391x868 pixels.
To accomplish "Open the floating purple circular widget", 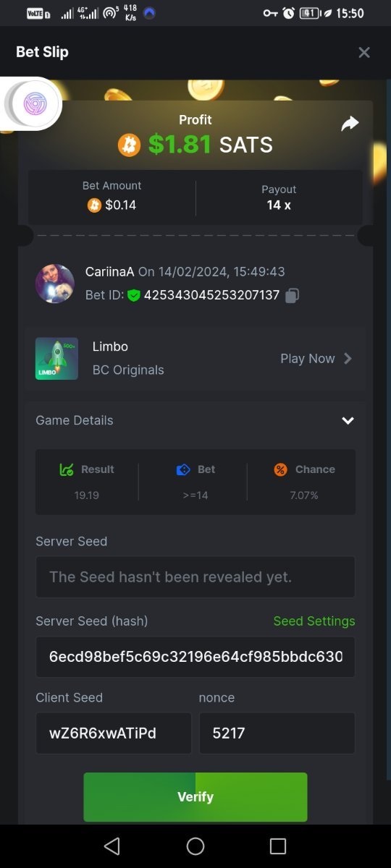I will tap(33, 104).
